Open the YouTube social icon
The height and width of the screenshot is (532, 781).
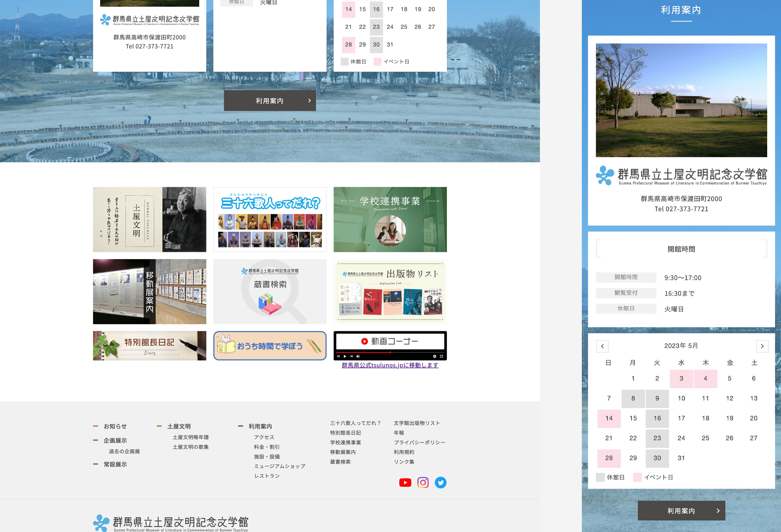[x=405, y=483]
